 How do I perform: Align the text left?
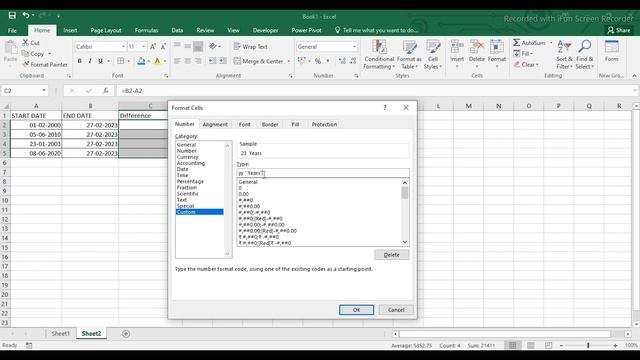click(x=177, y=61)
